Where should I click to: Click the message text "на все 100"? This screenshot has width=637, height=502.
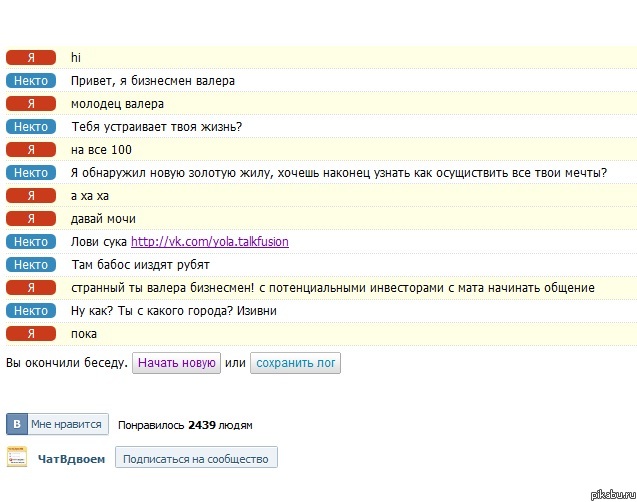point(101,150)
